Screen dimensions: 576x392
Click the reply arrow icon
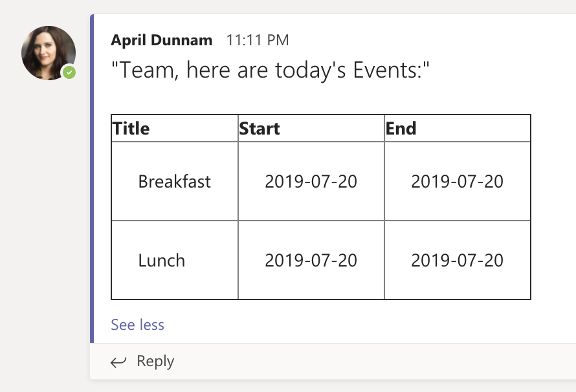[118, 362]
